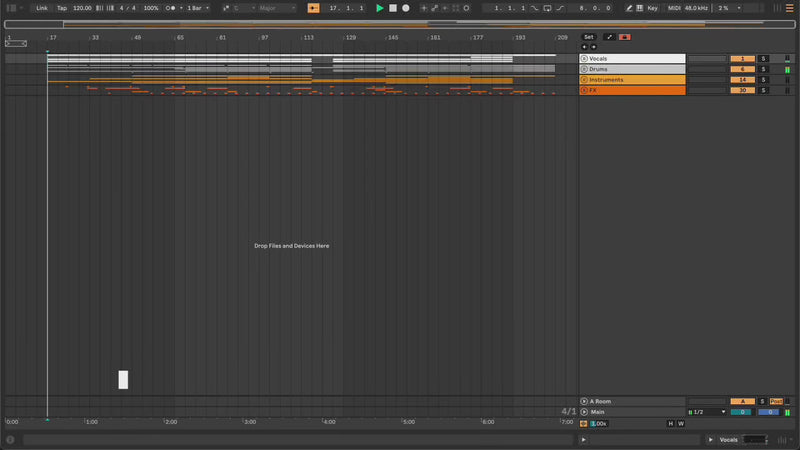Solo the Vocals track

click(762, 59)
